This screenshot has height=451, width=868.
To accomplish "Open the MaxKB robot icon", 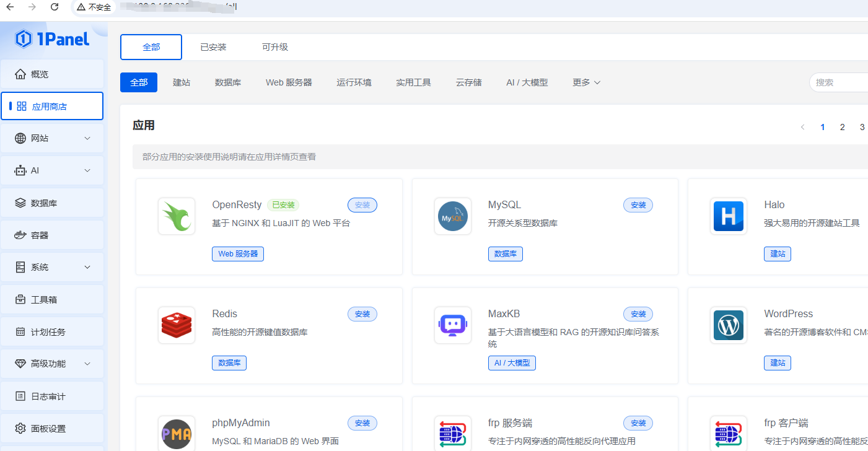I will (452, 325).
